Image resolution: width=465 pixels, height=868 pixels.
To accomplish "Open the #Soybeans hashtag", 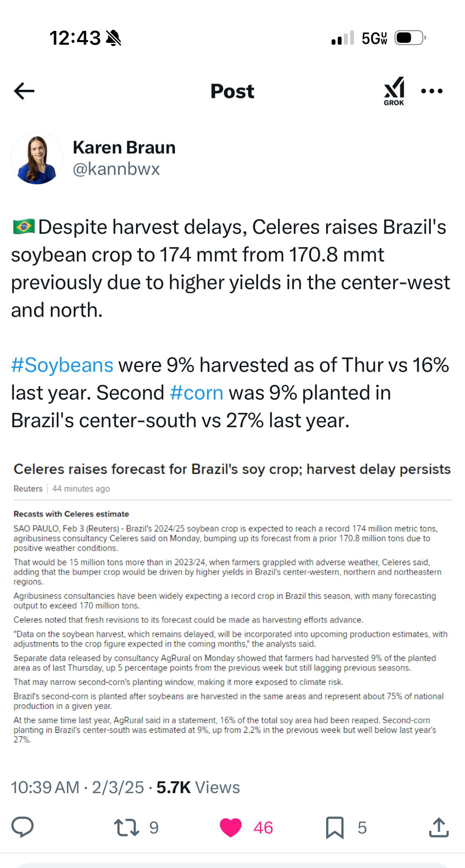I will 62,365.
